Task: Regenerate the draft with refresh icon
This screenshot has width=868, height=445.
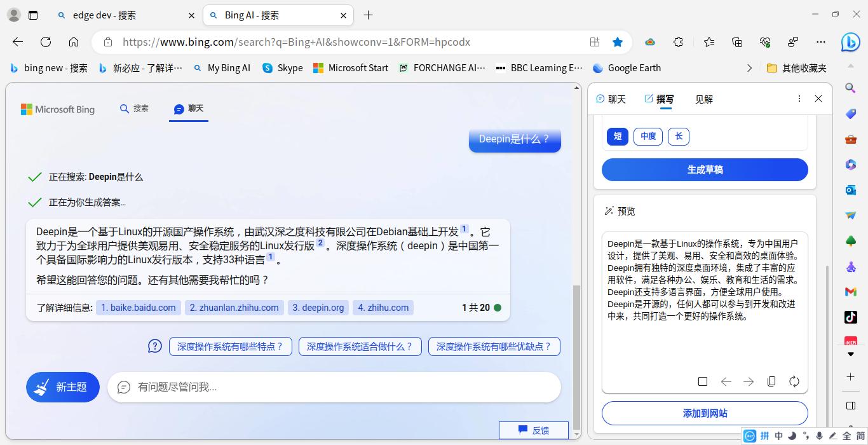Action: 794,381
